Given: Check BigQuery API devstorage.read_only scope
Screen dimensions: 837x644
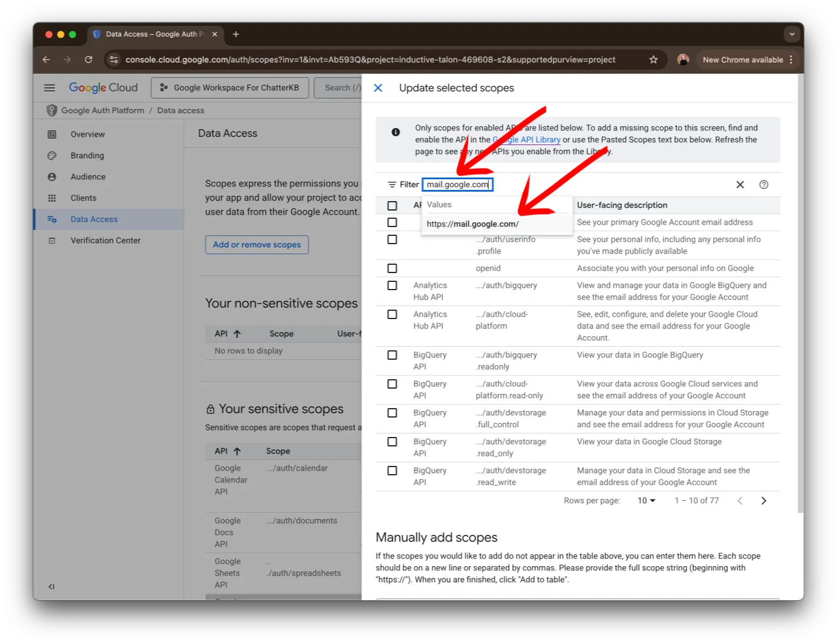Looking at the screenshot, I should pyautogui.click(x=392, y=442).
